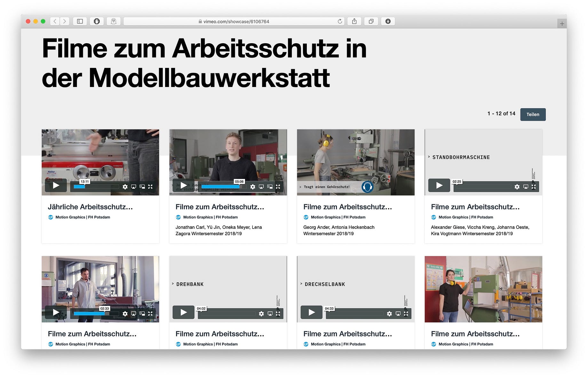Open settings gear on Standbohrmaschine video
588x377 pixels.
[x=517, y=187]
